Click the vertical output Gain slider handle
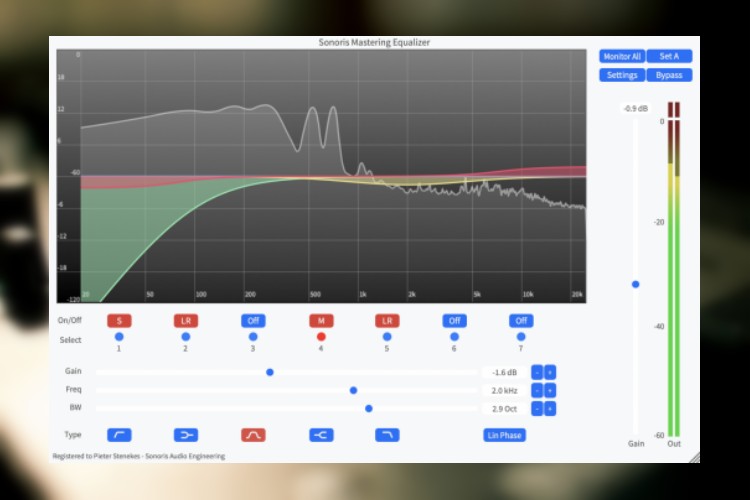This screenshot has height=500, width=750. pos(636,284)
